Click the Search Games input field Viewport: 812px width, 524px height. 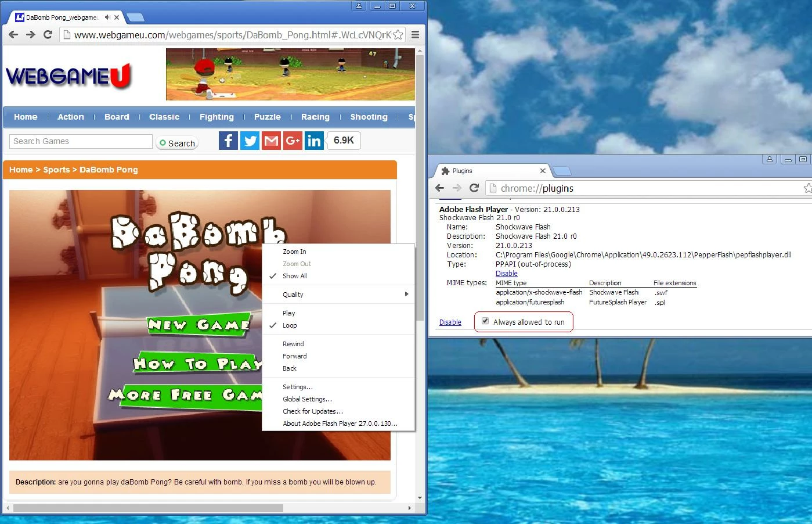(x=81, y=141)
